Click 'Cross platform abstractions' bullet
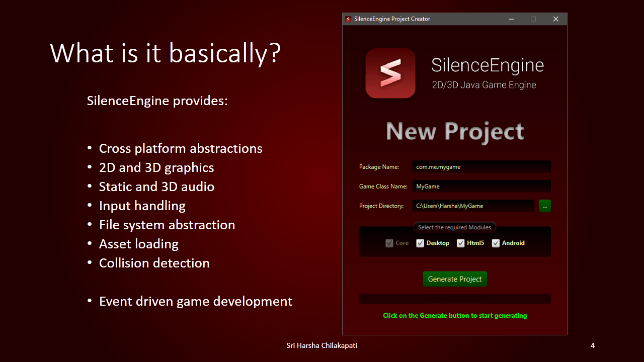 [x=181, y=148]
